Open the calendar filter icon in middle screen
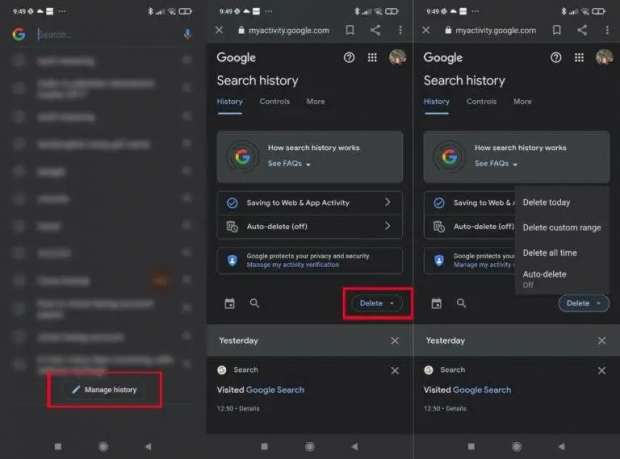Screen dimensions: 620x459 click(x=229, y=303)
